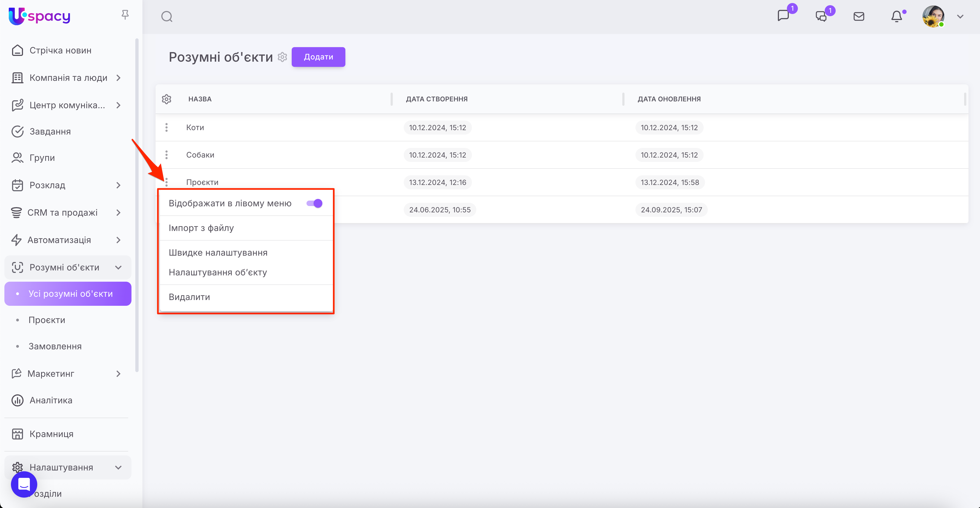Pin the sidebar with pin icon
The width and height of the screenshot is (980, 508).
[125, 15]
